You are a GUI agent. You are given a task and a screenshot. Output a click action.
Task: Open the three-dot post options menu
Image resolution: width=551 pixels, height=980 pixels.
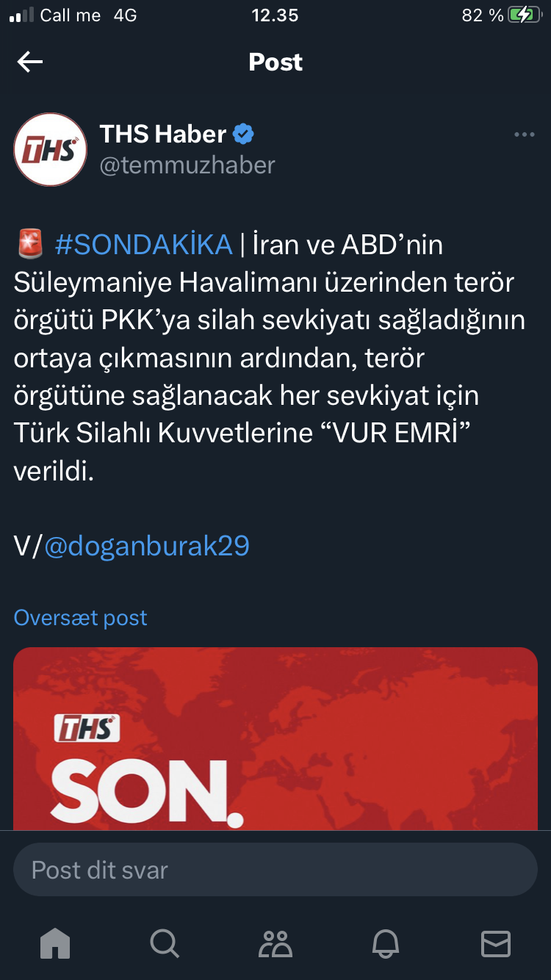(x=524, y=134)
